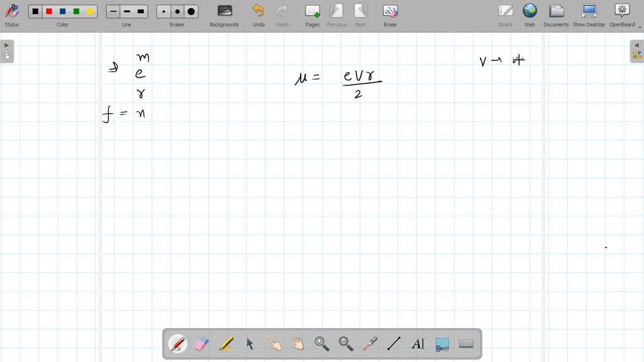The height and width of the screenshot is (362, 644).
Task: Pick the red pen color
Action: 49,11
